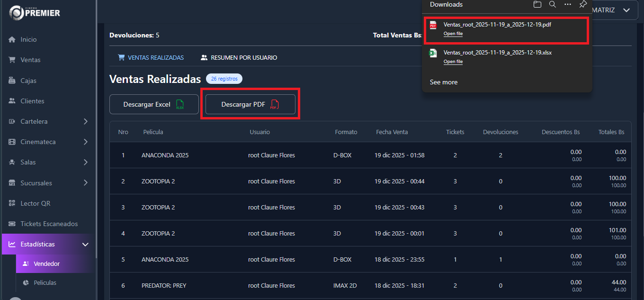644x300 pixels.
Task: Switch to Resumen Por Usuario tab
Action: click(239, 57)
